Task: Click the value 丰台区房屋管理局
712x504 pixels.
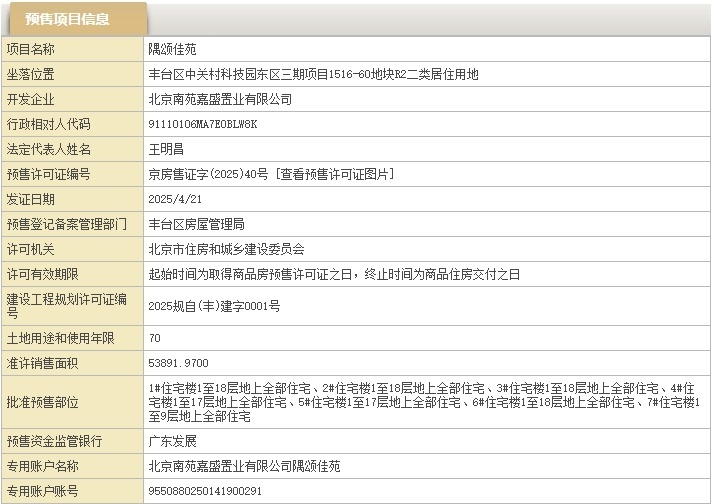Action: [196, 224]
